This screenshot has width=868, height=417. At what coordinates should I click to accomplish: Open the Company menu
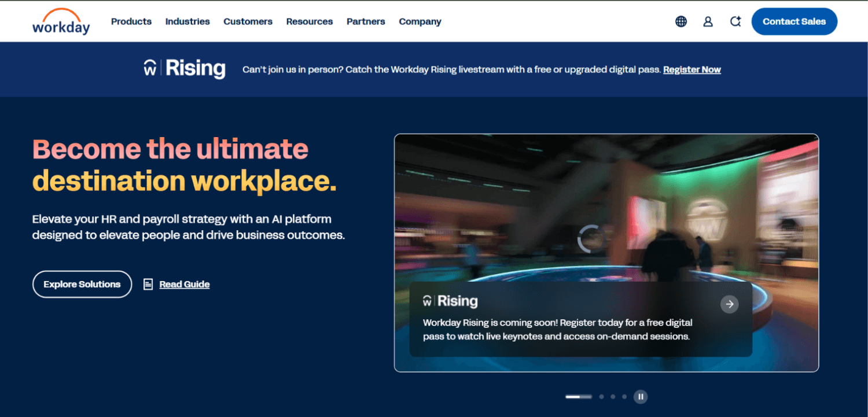(x=420, y=21)
